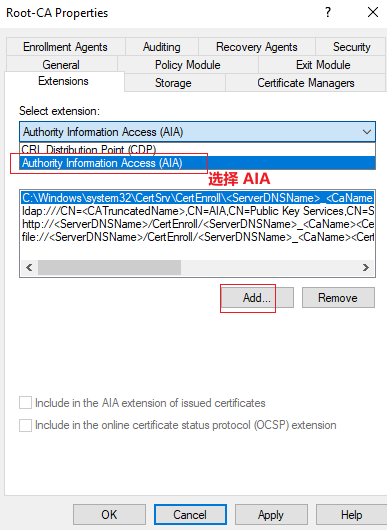
Task: Click the Remove button
Action: click(x=338, y=298)
